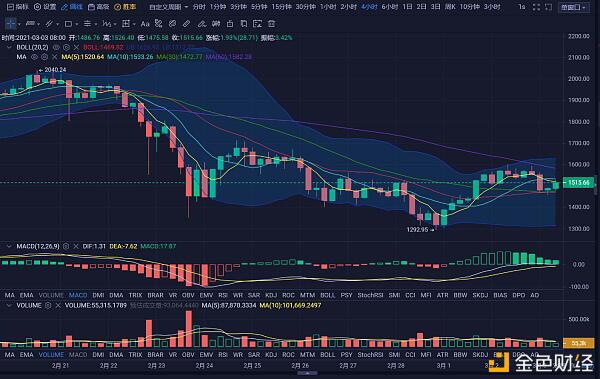Select the wave pattern drawing tool
Screen dimensions: 600x379
click(x=106, y=24)
